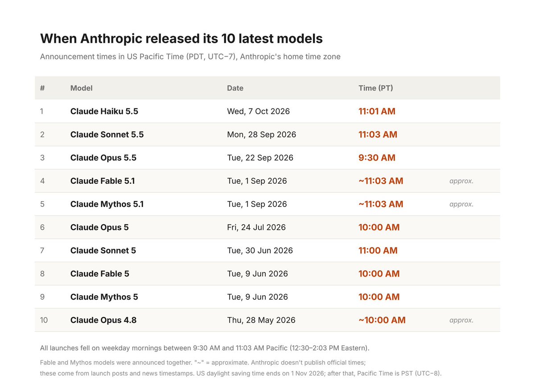Click the '11:03 AM' time for Sonnet 5.5
The image size is (535, 392).
(x=378, y=134)
